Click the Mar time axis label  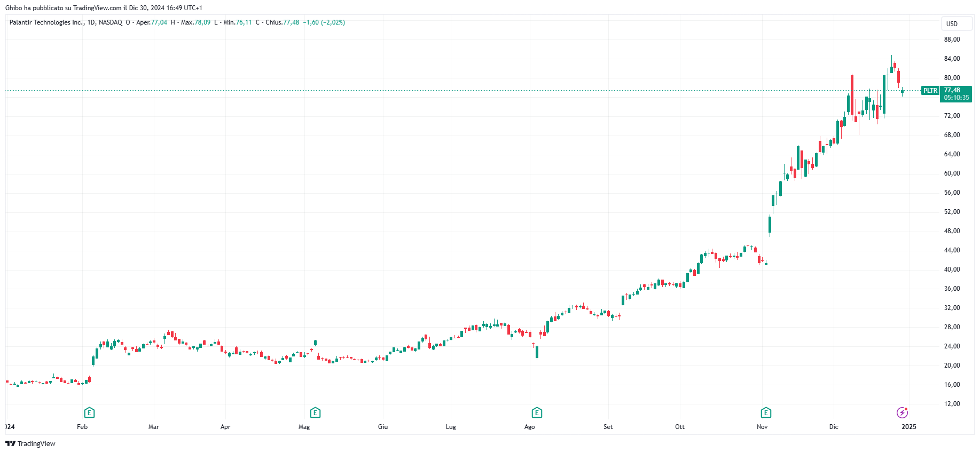(154, 427)
